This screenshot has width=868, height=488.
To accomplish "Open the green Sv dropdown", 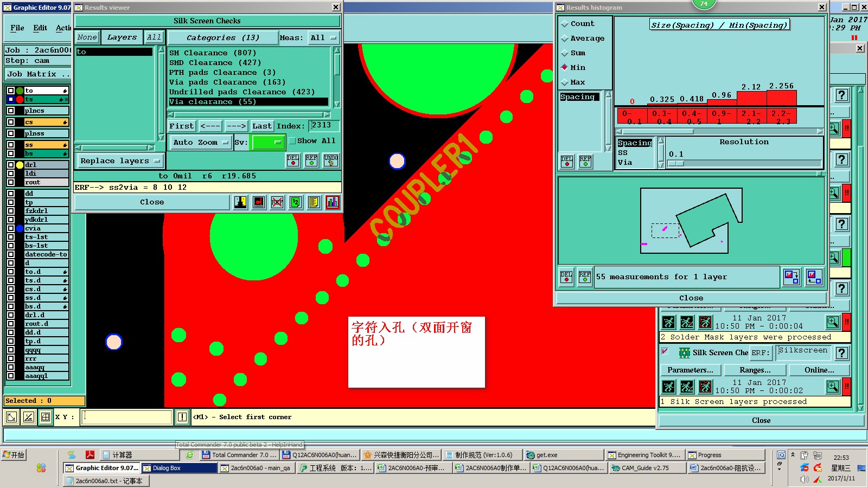I will [x=268, y=143].
